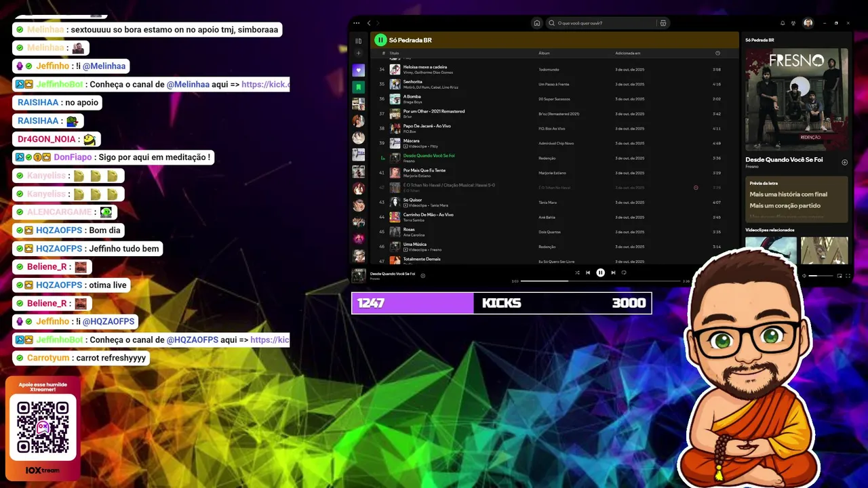
Task: Open the now-playing cover thumbnail in player bar
Action: click(359, 275)
